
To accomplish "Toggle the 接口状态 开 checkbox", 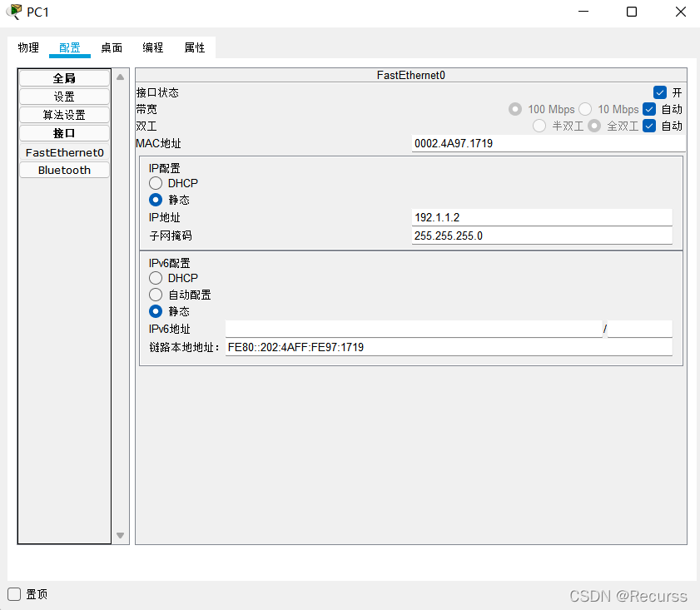I will point(660,92).
